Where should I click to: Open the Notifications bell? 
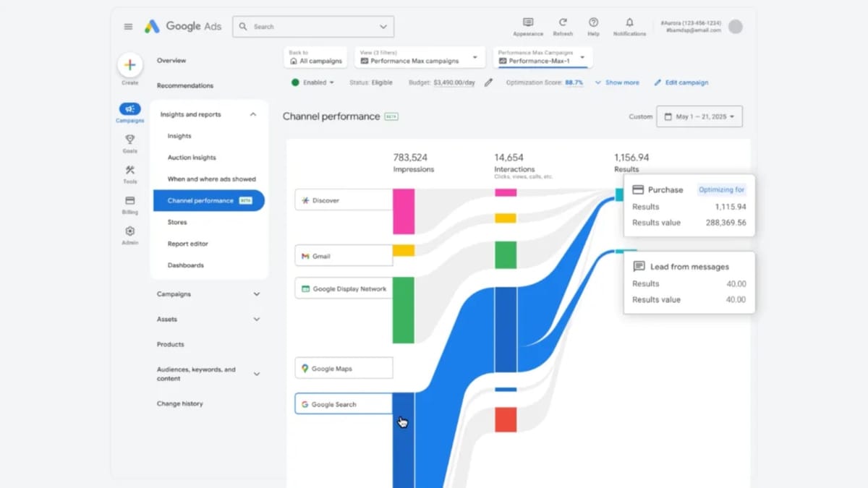point(629,23)
